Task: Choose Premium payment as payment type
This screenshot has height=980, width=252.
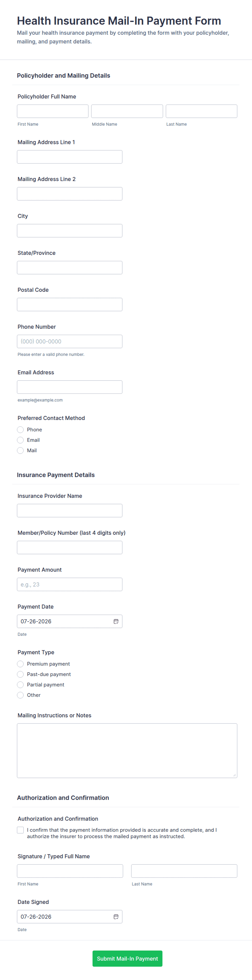Action: coord(21,664)
